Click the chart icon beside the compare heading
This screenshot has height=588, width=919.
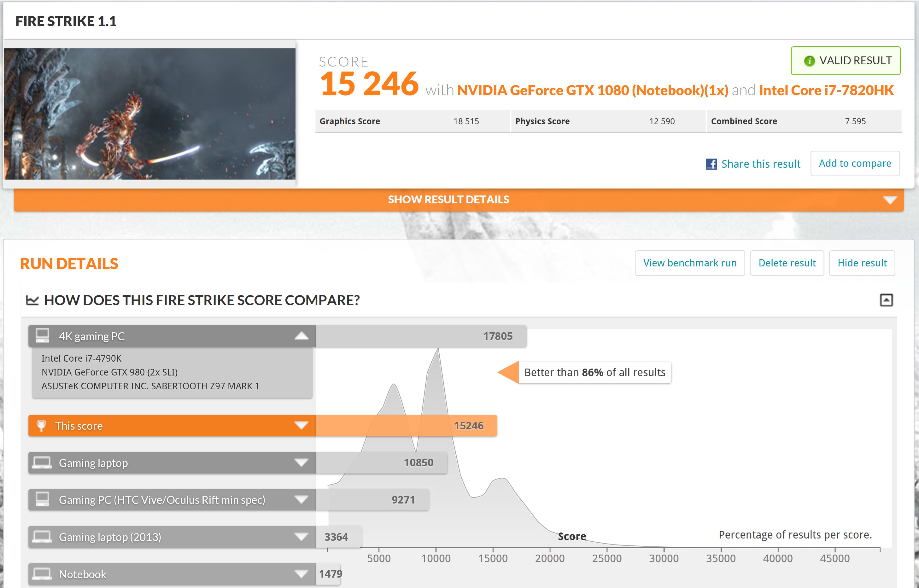32,300
